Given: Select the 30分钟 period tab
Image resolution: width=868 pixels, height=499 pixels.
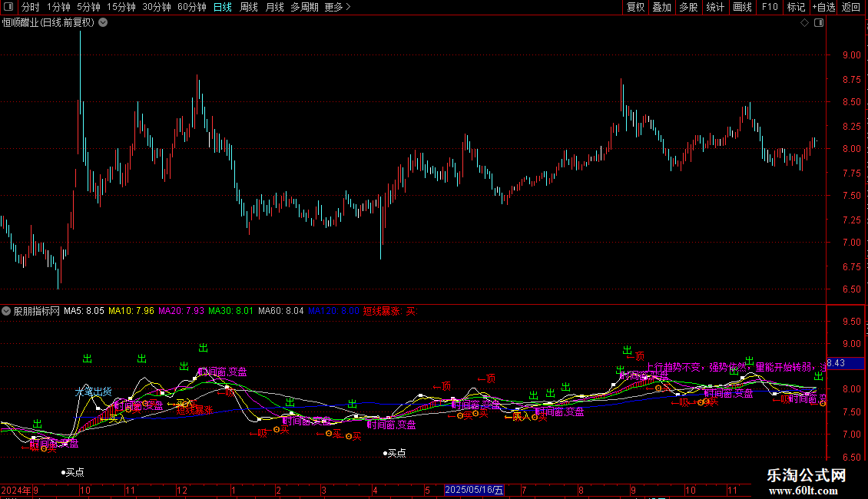Looking at the screenshot, I should 157,7.
